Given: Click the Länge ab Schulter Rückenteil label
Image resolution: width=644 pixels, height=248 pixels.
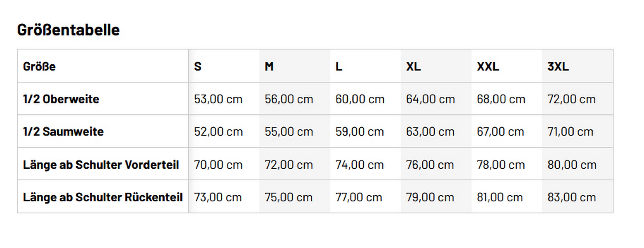Looking at the screenshot, I should click(103, 197).
